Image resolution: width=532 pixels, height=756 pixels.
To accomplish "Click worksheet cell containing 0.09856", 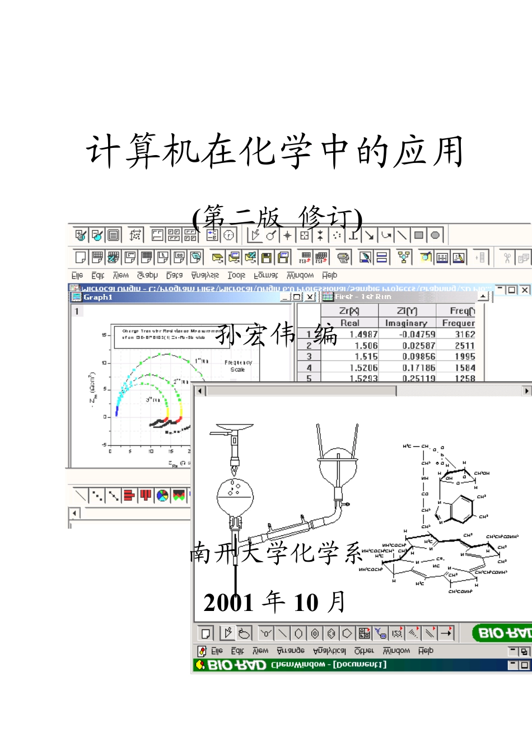I will point(407,356).
